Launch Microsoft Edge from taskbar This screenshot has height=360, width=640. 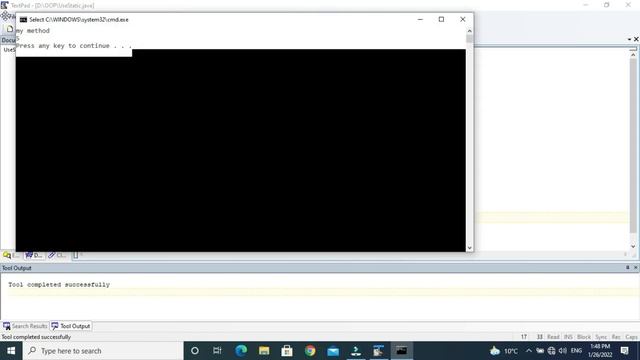coord(241,351)
